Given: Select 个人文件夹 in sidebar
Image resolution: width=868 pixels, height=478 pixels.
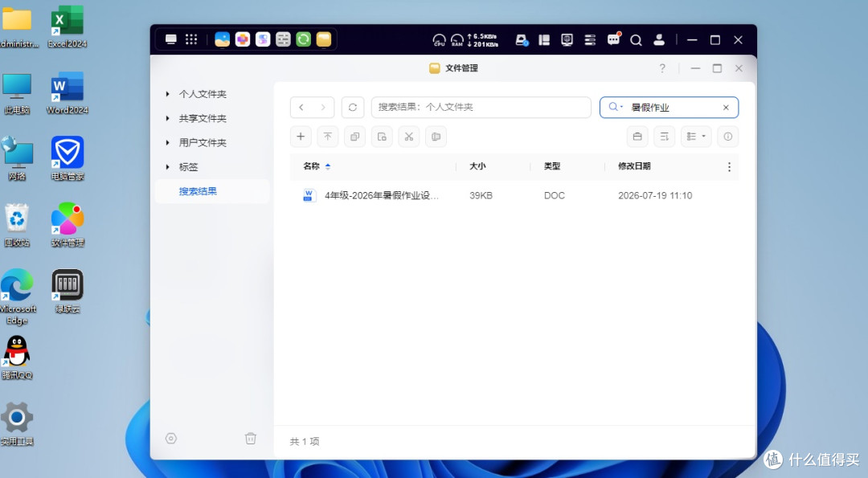Looking at the screenshot, I should click(x=203, y=94).
